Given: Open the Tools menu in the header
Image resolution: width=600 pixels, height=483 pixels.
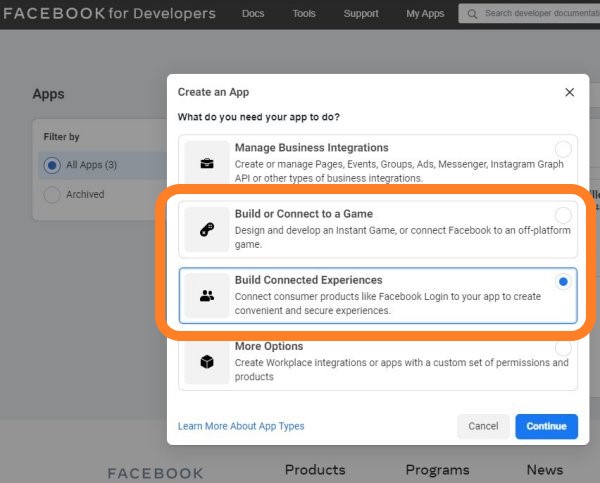Looking at the screenshot, I should (x=304, y=14).
